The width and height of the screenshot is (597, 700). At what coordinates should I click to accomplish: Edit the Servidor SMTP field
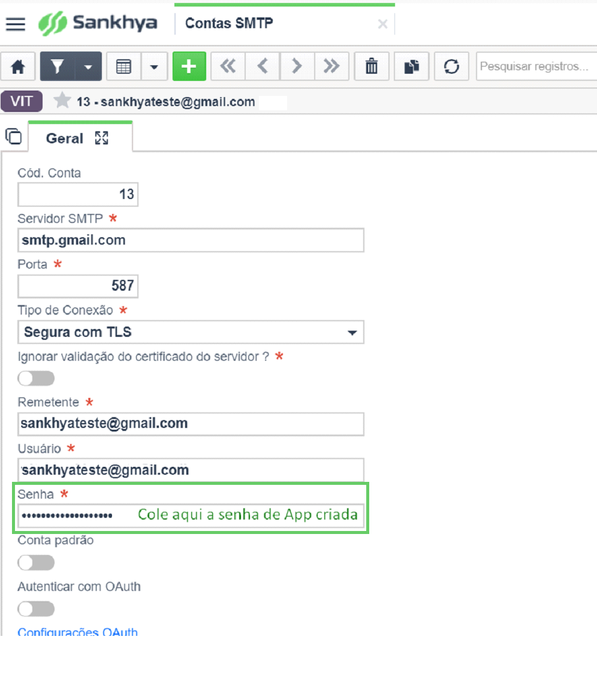click(191, 240)
